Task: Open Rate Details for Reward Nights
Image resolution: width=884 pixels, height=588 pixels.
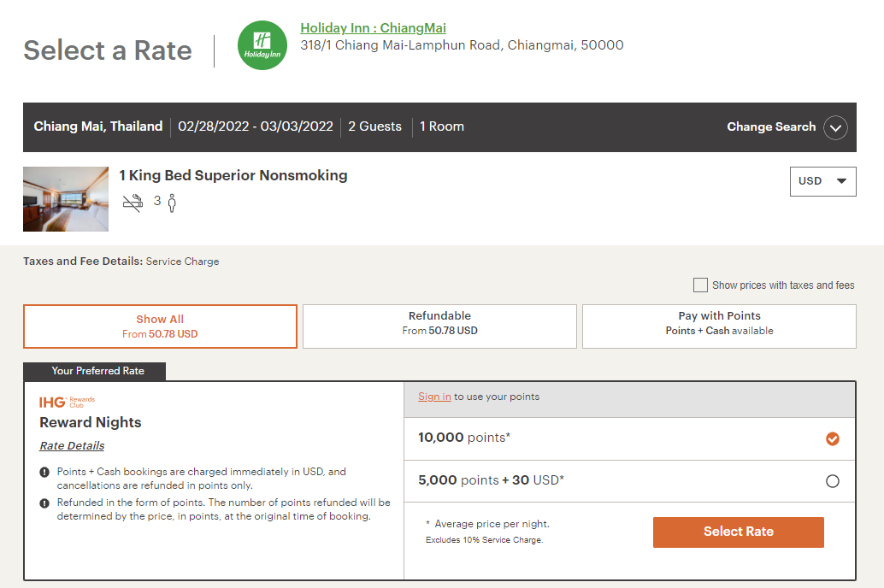Action: click(x=71, y=445)
